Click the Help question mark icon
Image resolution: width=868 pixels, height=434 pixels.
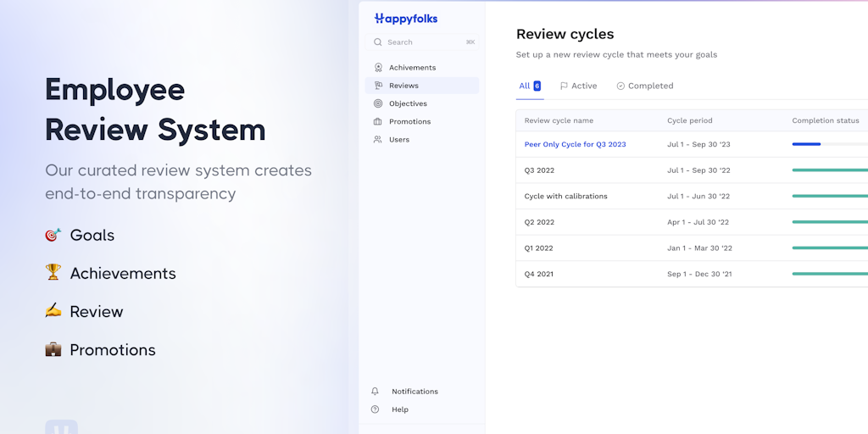[x=376, y=409]
